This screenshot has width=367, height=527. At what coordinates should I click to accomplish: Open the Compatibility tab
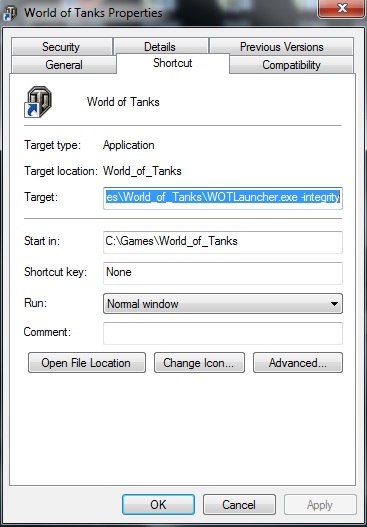click(x=291, y=65)
